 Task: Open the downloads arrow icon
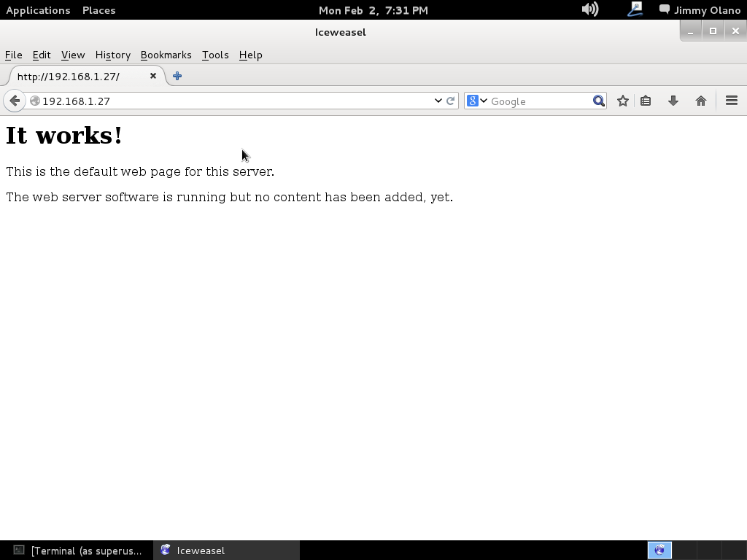point(673,101)
